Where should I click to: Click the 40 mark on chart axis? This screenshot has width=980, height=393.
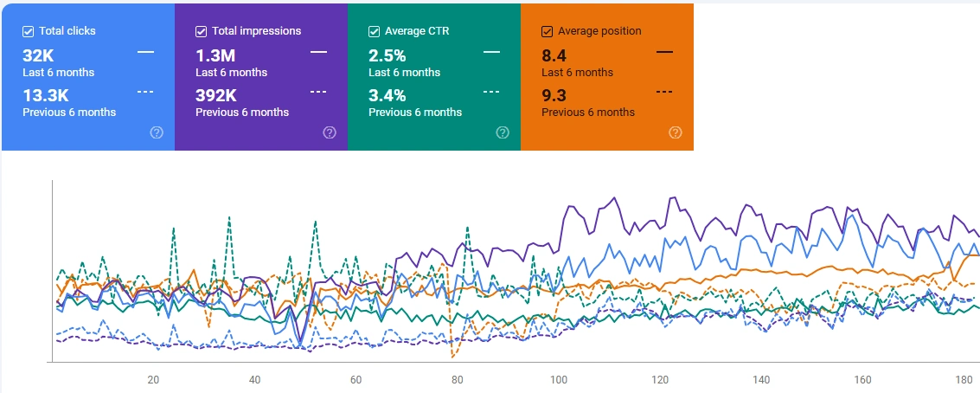(x=254, y=380)
